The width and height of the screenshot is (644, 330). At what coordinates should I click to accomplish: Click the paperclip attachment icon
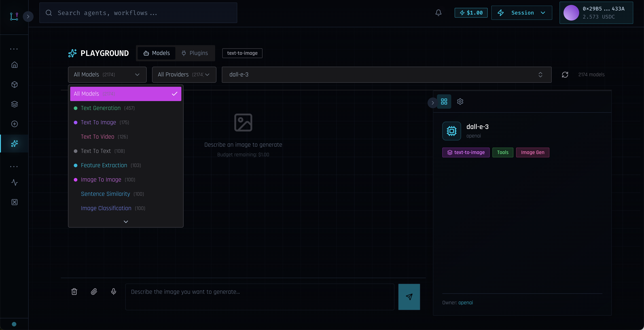(94, 292)
